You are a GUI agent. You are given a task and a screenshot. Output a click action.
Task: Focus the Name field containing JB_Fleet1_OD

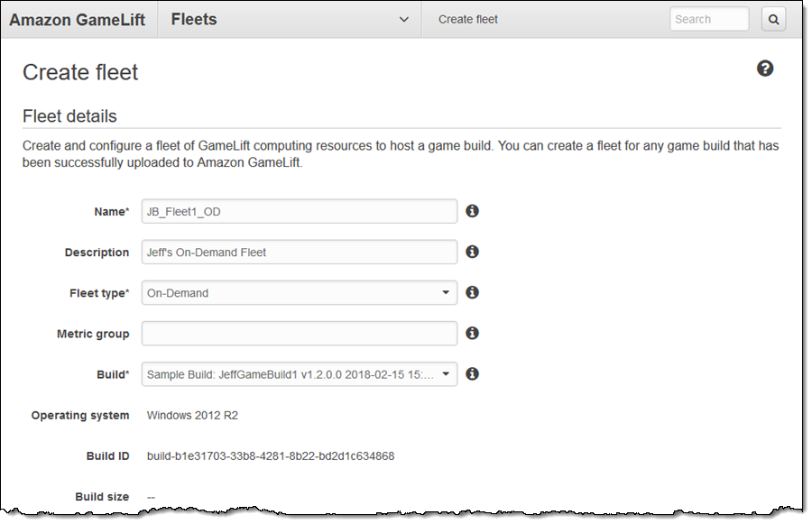pos(299,211)
